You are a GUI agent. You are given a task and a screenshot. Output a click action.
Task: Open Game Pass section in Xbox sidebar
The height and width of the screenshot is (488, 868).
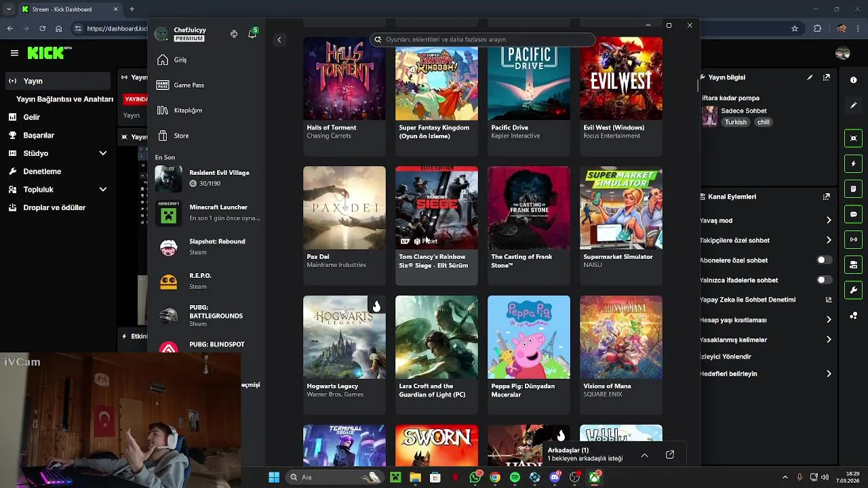(x=205, y=85)
